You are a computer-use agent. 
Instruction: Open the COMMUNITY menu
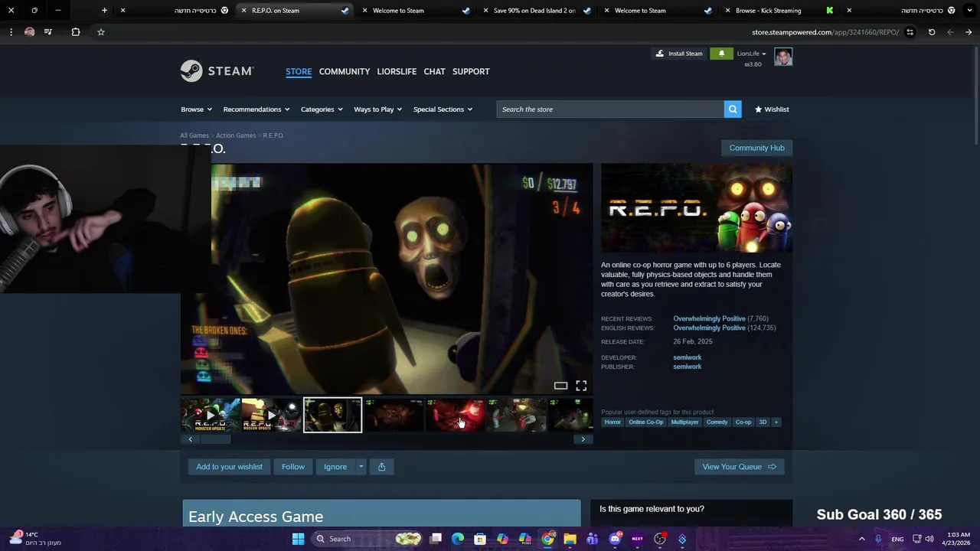pos(345,71)
